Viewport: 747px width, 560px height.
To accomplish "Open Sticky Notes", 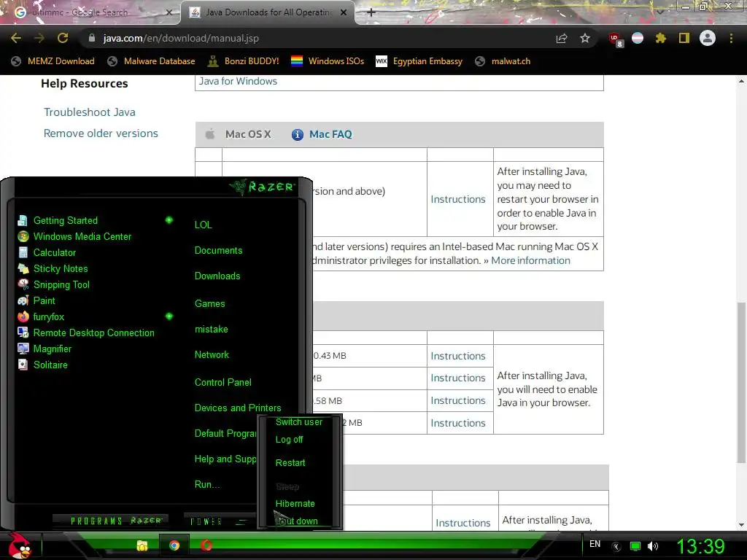I will 61,268.
